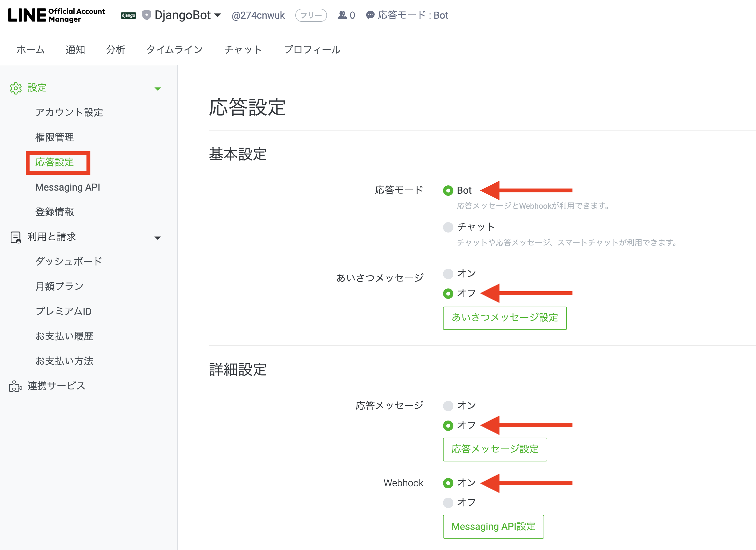Image resolution: width=756 pixels, height=550 pixels.
Task: Enable 応答メッセージ
Action: [x=448, y=406]
